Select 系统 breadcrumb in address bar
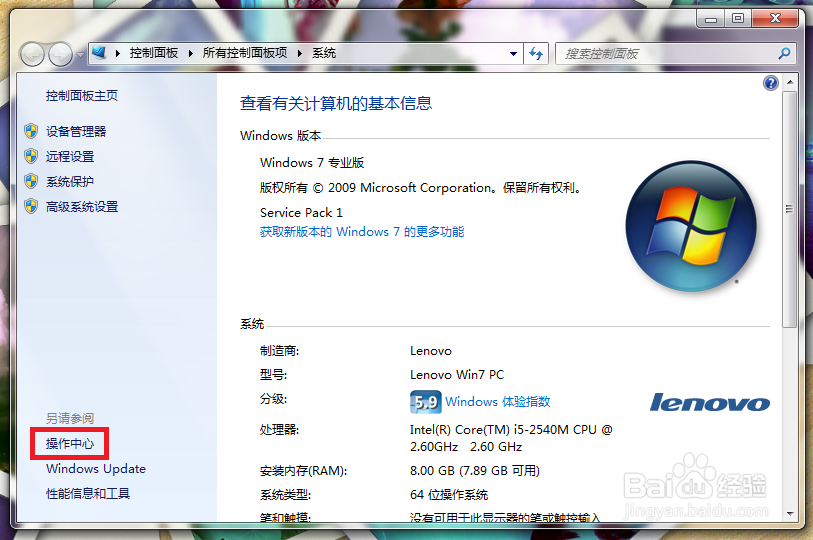The width and height of the screenshot is (813, 540). pyautogui.click(x=324, y=53)
